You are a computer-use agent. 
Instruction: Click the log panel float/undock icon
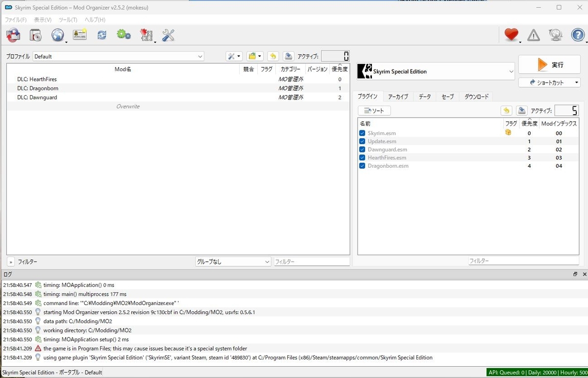click(575, 274)
